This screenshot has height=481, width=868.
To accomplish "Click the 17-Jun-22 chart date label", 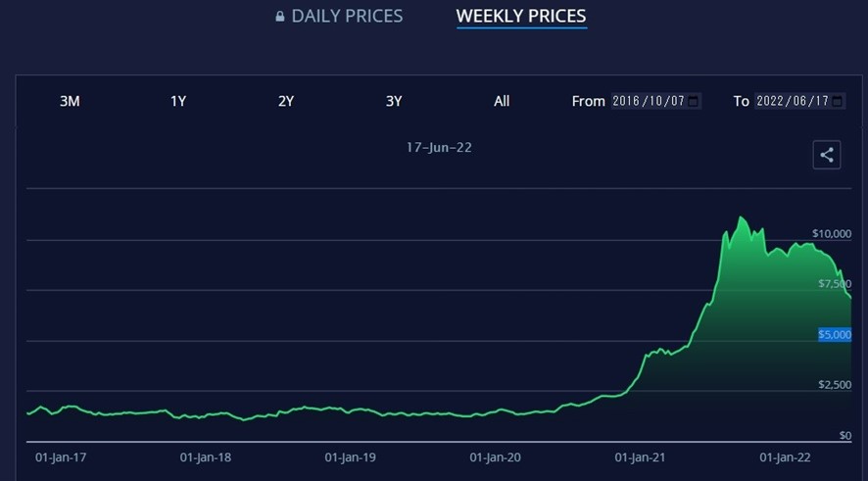I will 439,148.
